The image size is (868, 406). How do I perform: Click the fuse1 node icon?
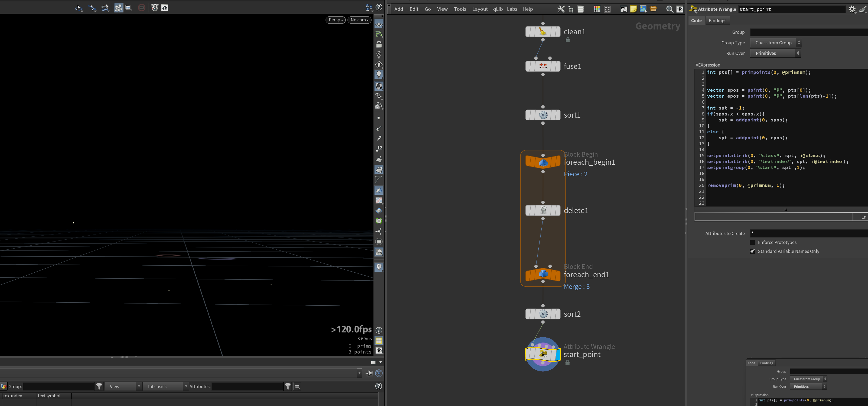click(x=543, y=66)
